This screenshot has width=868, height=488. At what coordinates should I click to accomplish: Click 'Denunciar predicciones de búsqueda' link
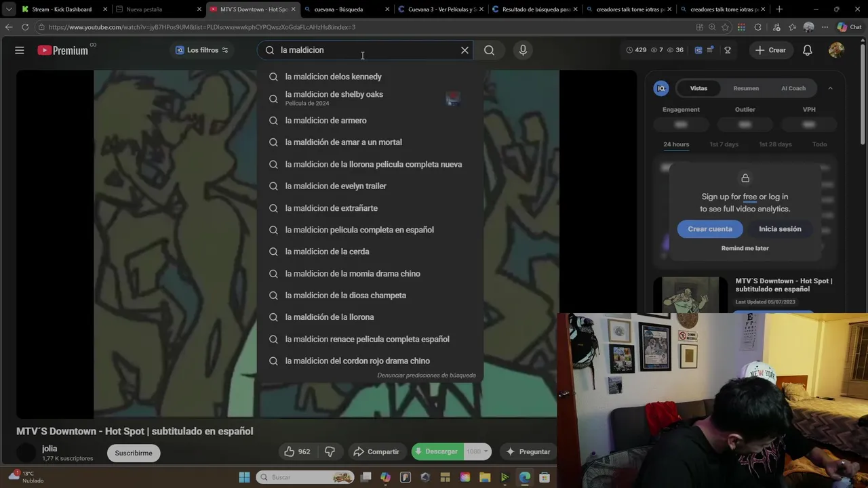point(427,375)
